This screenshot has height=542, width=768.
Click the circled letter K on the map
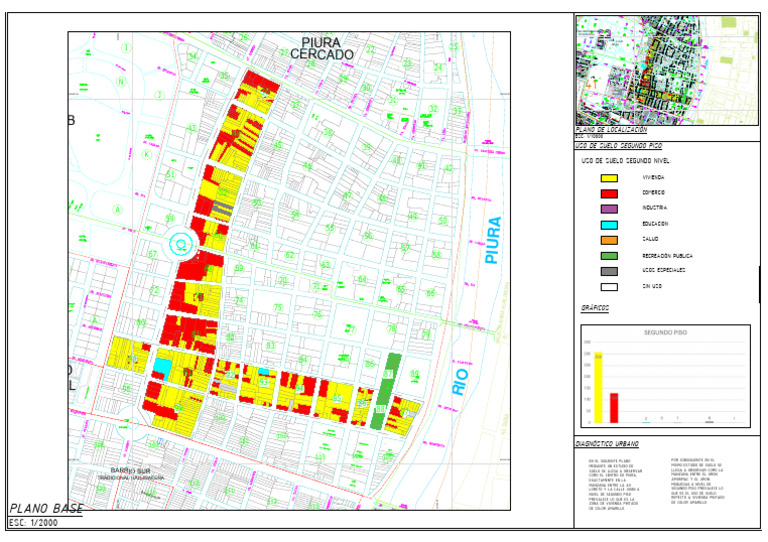coord(146,154)
